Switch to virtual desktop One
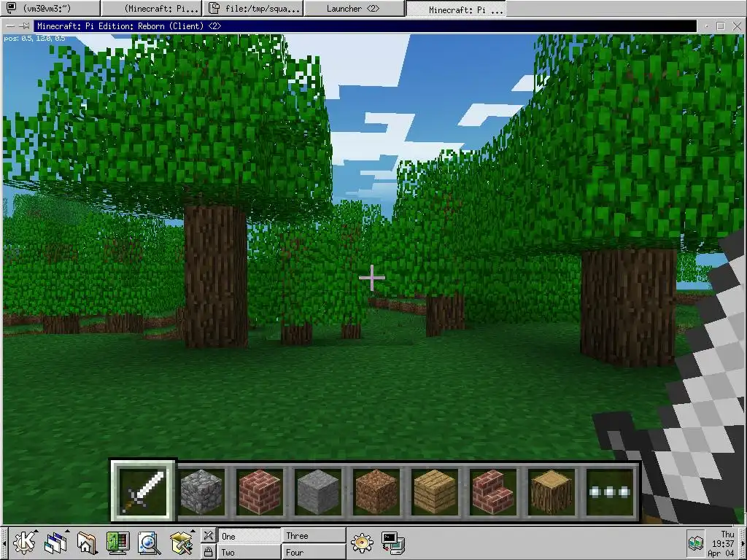Viewport: 747px width, 560px height. (249, 536)
